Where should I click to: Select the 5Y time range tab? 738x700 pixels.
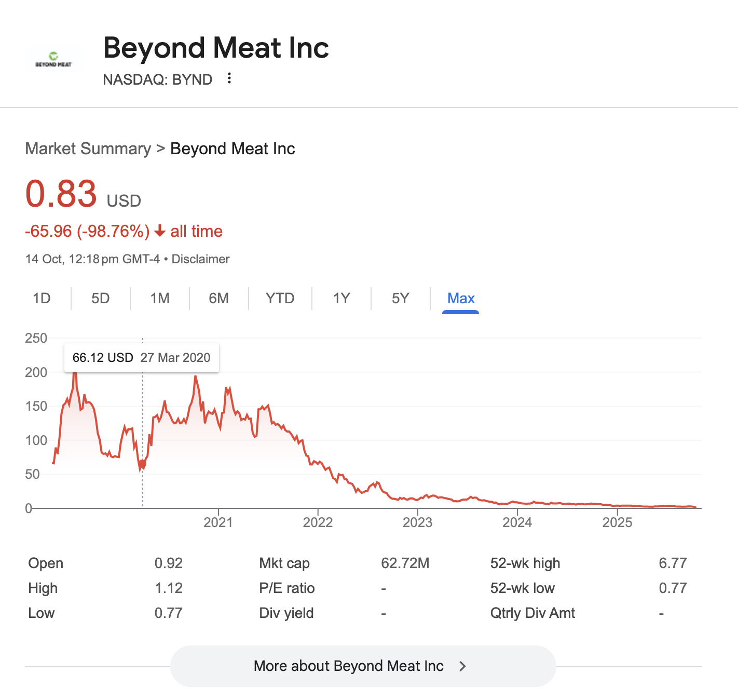(400, 299)
